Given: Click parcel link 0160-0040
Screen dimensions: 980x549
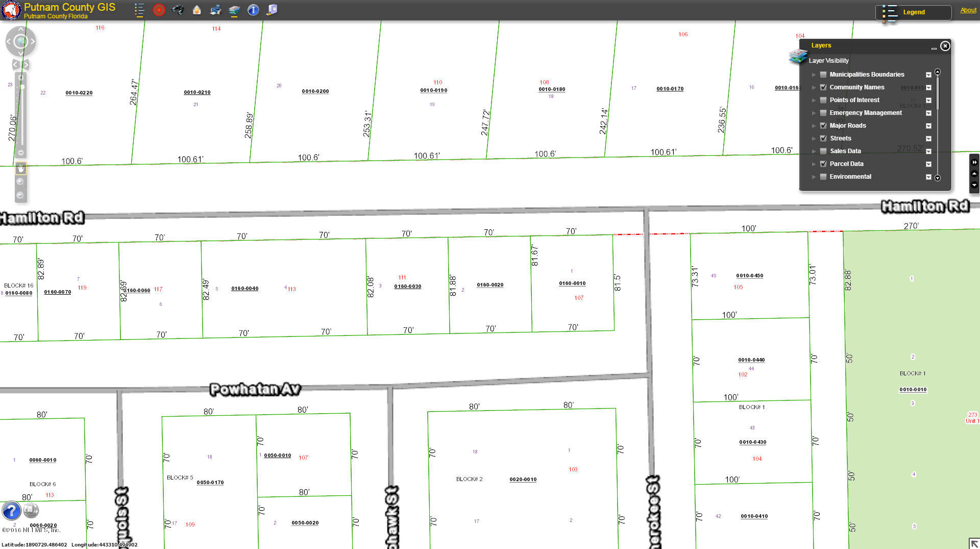Looking at the screenshot, I should tap(245, 289).
